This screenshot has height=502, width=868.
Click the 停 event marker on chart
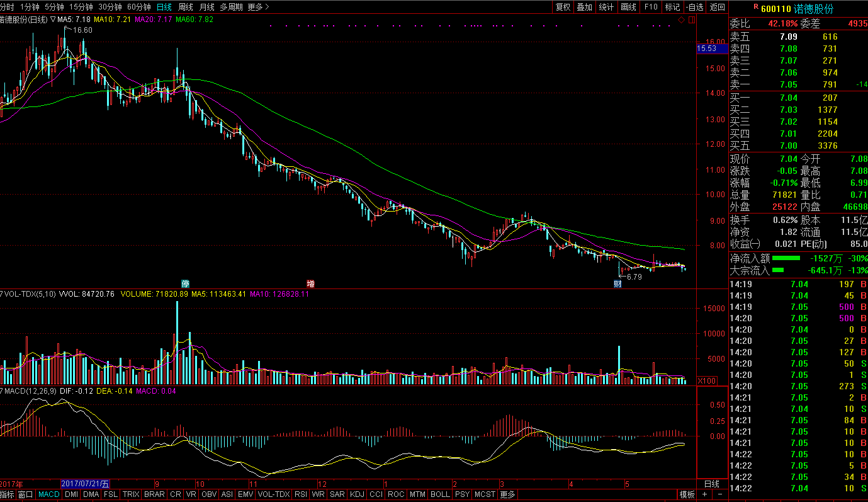click(x=185, y=283)
